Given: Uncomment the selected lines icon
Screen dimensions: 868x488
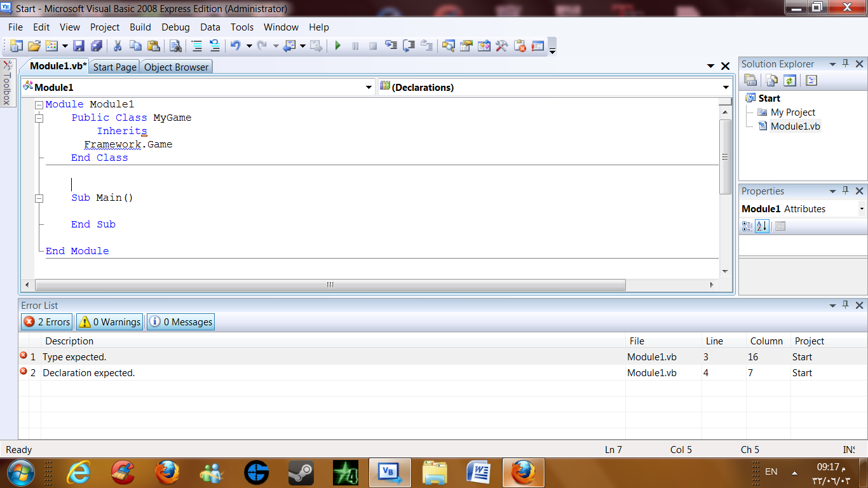Looking at the screenshot, I should (x=215, y=46).
